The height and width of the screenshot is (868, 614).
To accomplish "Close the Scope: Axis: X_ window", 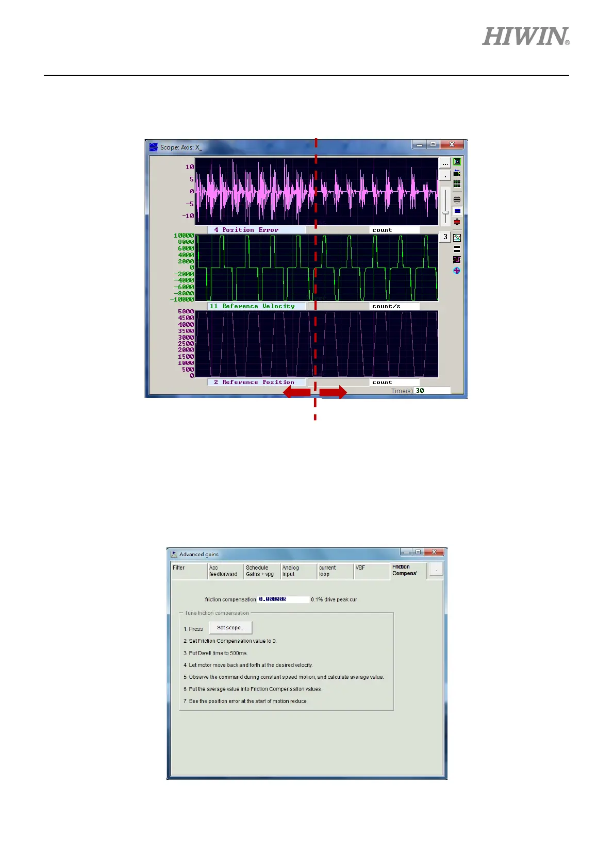I will [x=452, y=145].
